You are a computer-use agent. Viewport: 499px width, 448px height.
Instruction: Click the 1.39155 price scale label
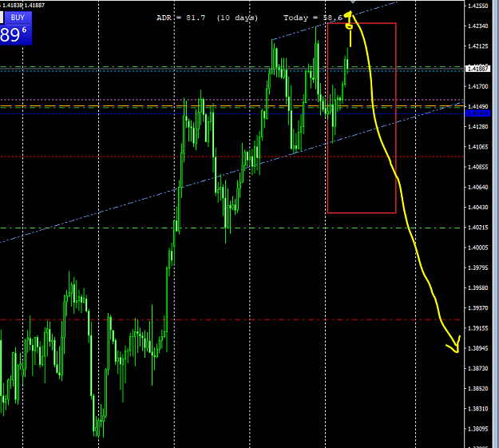[478, 328]
